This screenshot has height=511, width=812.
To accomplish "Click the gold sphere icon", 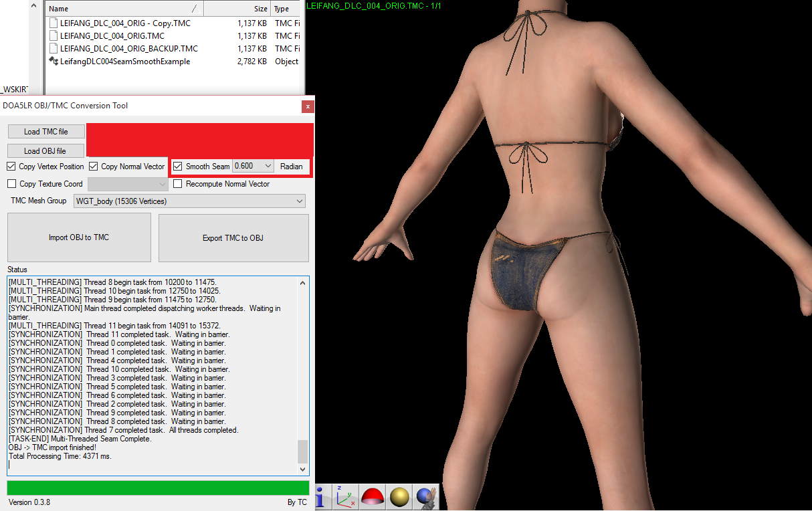I will pos(400,497).
